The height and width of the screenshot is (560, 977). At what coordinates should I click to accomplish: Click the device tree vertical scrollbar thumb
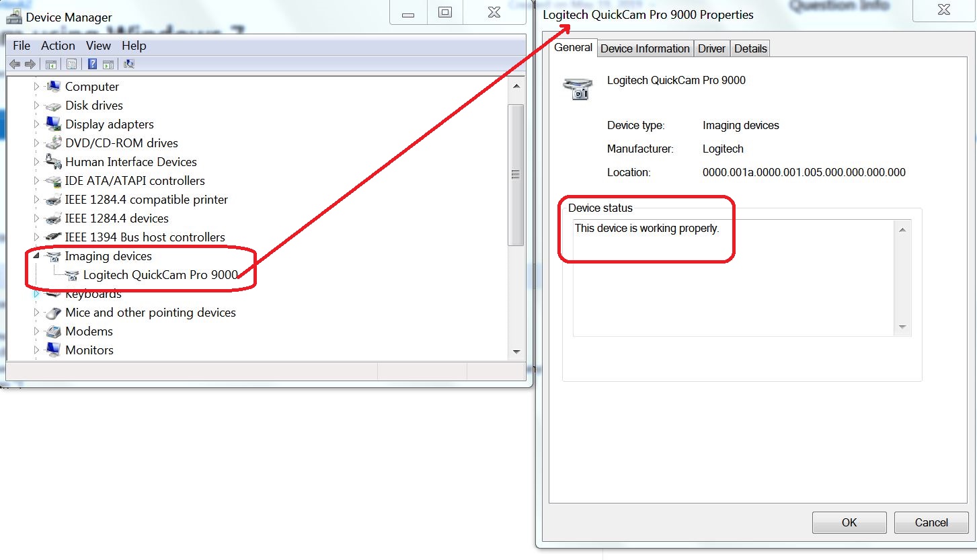[516, 175]
